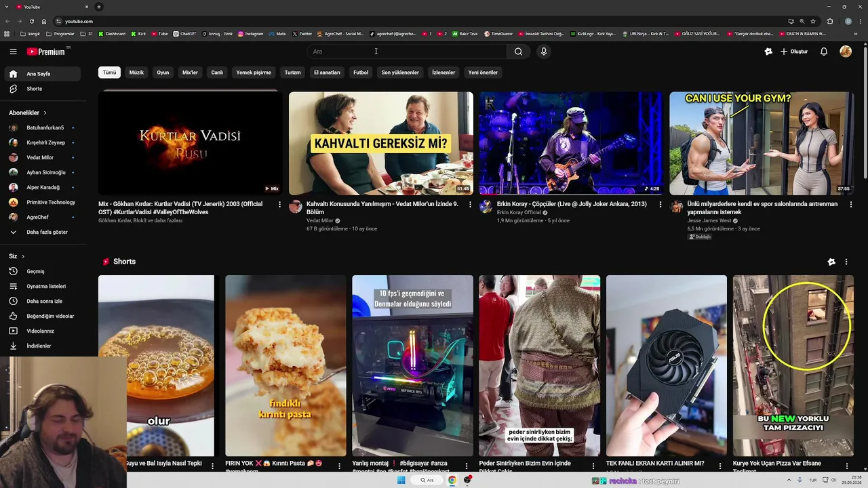The height and width of the screenshot is (488, 868).
Task: Open the account avatar menu
Action: 846,52
